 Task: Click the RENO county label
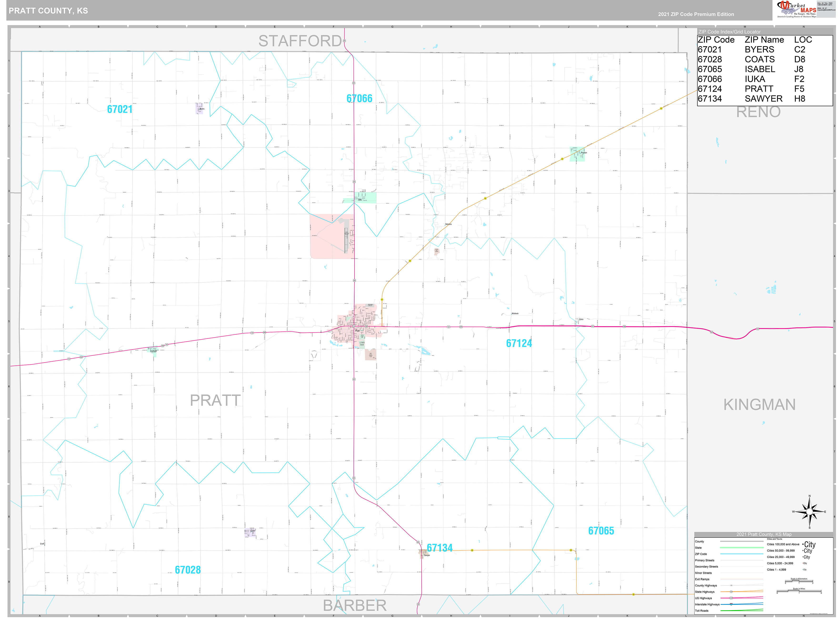[x=758, y=112]
